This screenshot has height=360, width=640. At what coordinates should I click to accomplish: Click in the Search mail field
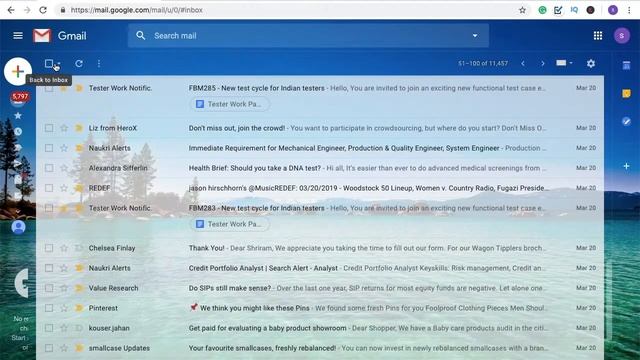tap(308, 36)
